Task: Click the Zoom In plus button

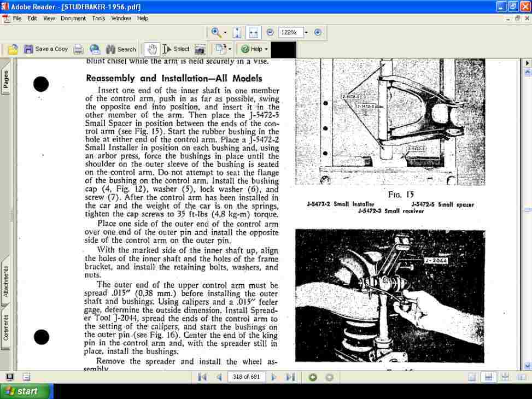Action: (318, 32)
